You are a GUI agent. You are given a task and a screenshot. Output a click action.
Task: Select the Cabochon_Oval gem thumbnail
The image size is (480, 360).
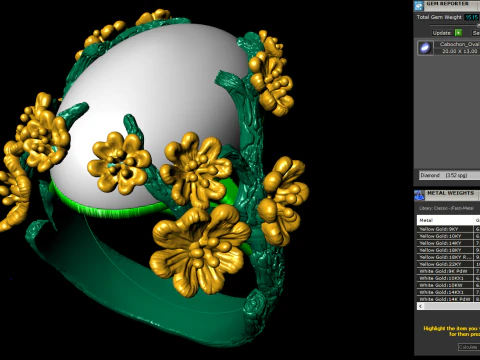[425, 48]
